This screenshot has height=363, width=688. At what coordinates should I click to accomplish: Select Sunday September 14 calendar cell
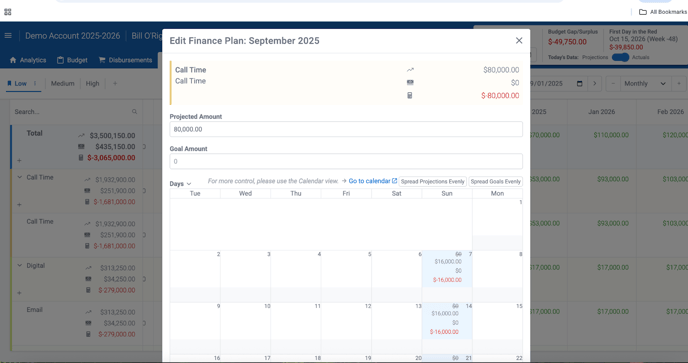point(447,328)
